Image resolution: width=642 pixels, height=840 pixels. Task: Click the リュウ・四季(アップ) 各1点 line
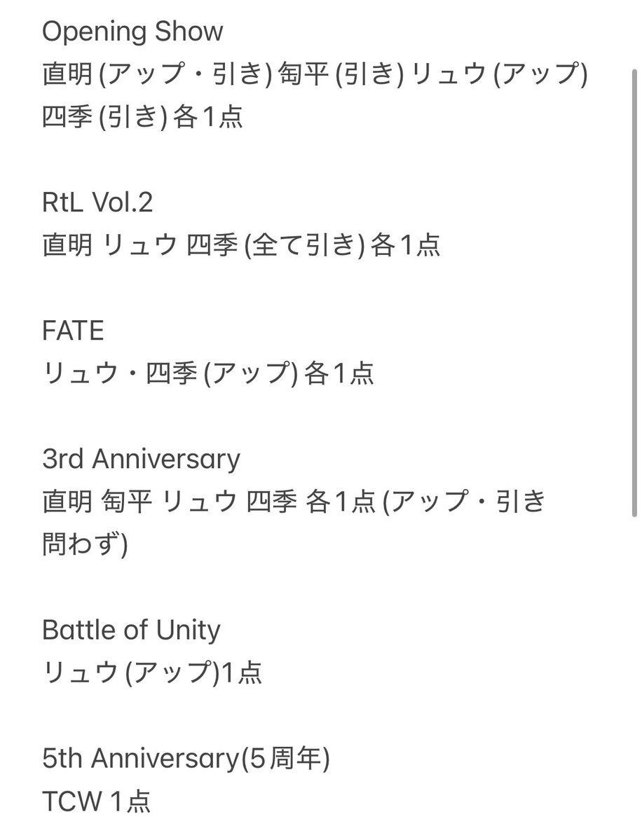pos(208,373)
